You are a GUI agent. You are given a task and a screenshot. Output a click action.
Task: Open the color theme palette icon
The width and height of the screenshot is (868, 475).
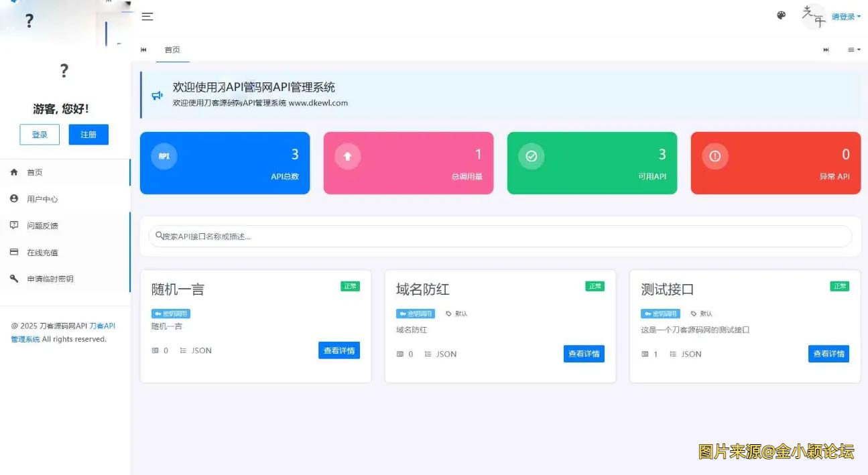click(781, 15)
